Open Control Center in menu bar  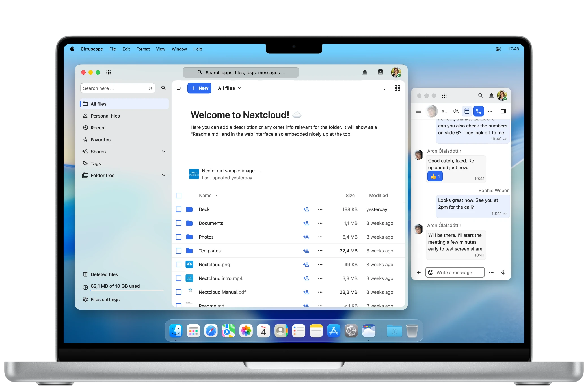(498, 49)
